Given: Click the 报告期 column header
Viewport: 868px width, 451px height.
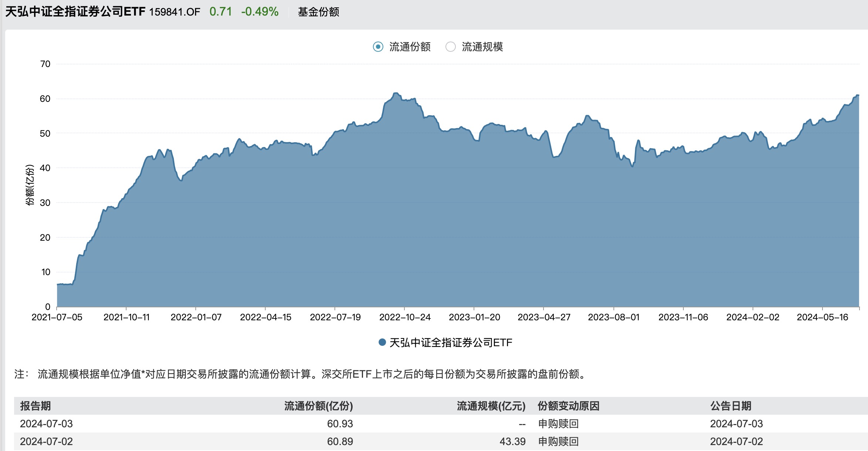Looking at the screenshot, I should point(36,406).
